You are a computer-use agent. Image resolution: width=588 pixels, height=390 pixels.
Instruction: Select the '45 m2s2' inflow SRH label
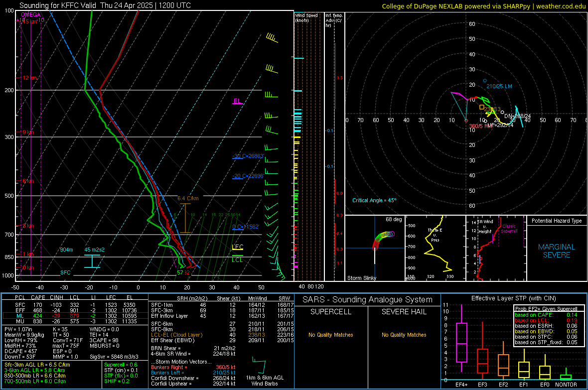point(95,250)
